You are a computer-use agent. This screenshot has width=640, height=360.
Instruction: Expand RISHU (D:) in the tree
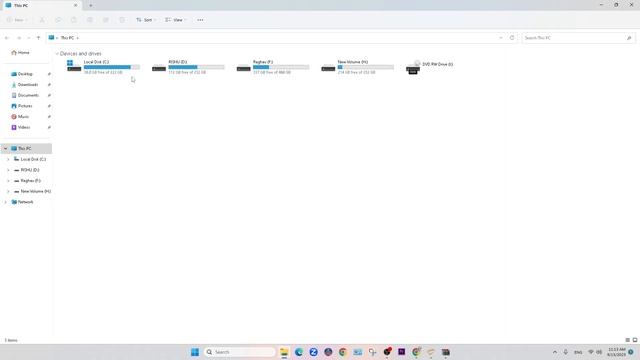[x=8, y=170]
